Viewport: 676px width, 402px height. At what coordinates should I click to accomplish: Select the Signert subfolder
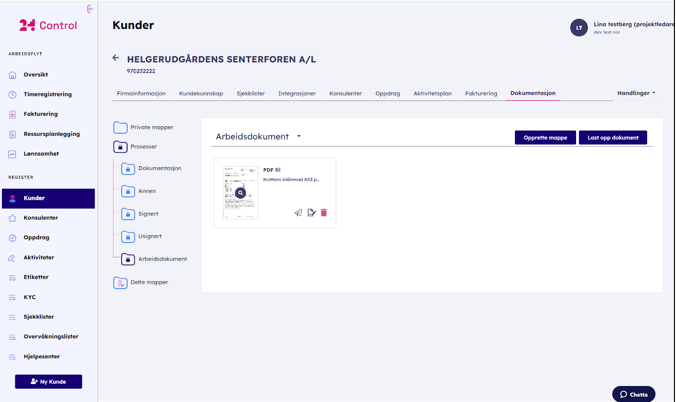(x=140, y=214)
